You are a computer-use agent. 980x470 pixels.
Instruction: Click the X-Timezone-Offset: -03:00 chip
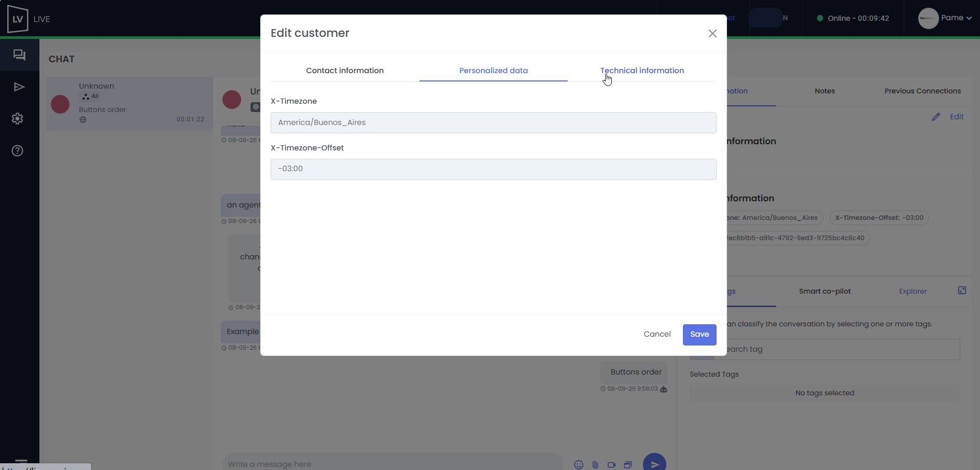pyautogui.click(x=879, y=218)
